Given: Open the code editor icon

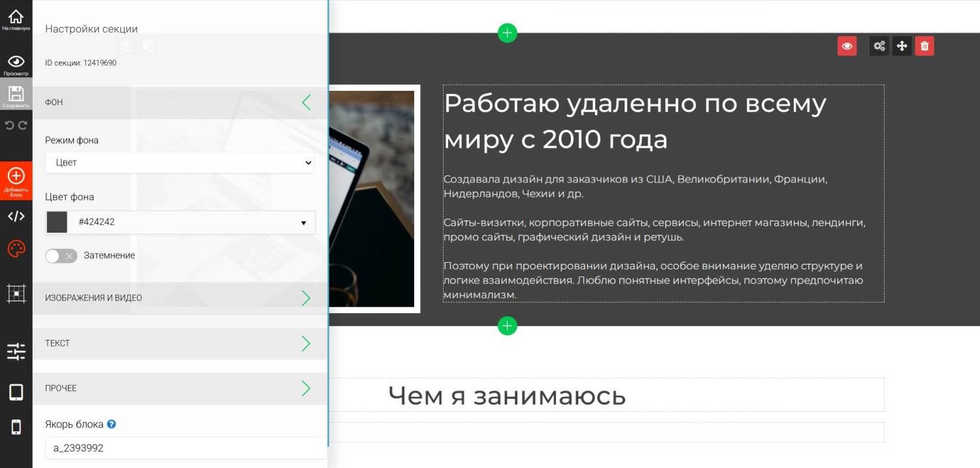Looking at the screenshot, I should point(16,216).
